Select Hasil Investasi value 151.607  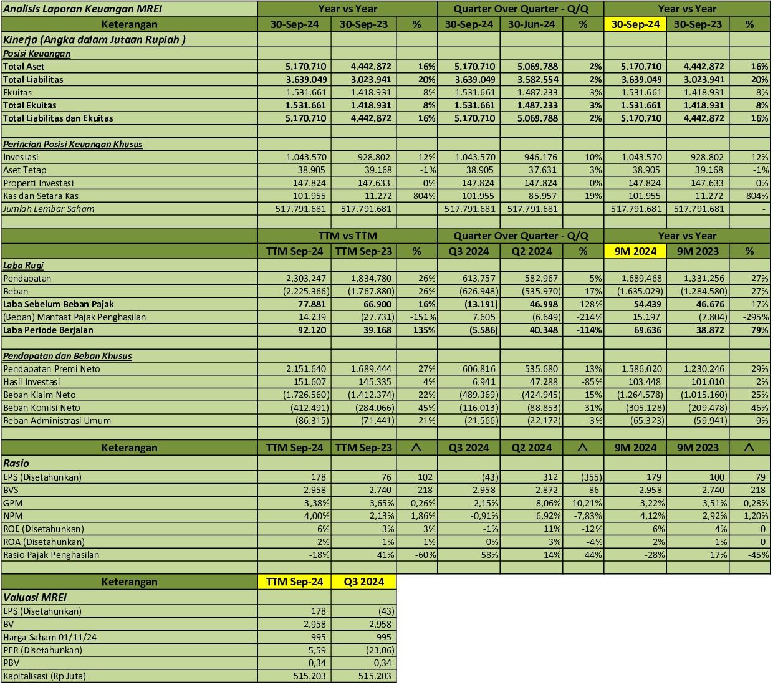coord(309,381)
